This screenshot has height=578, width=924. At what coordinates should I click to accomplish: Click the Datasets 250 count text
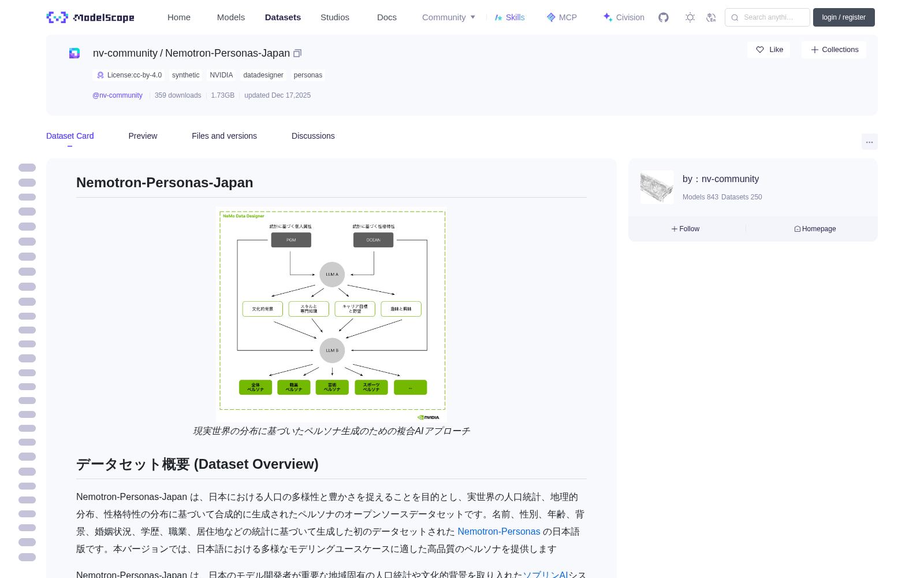click(742, 197)
